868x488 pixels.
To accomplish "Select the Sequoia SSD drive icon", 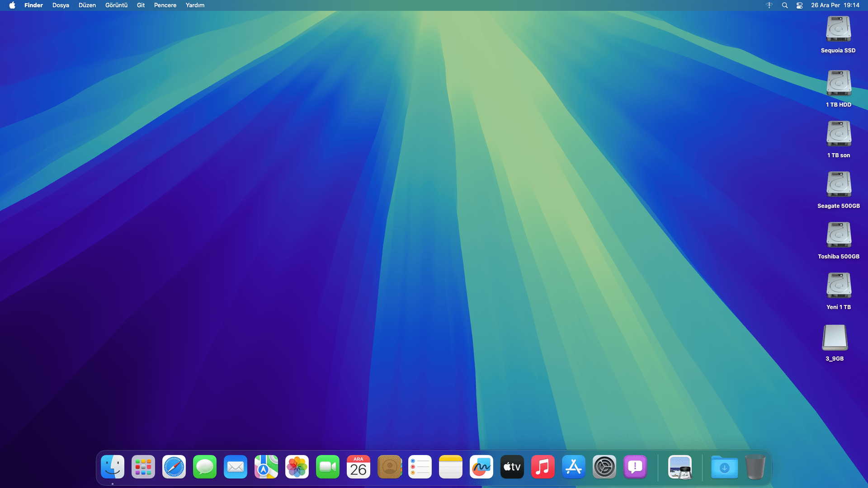I will (x=838, y=30).
